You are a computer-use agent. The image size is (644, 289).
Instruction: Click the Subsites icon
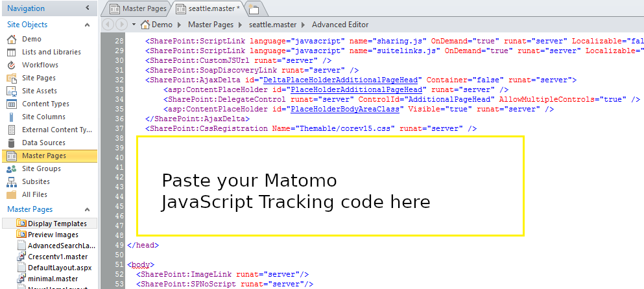11,181
